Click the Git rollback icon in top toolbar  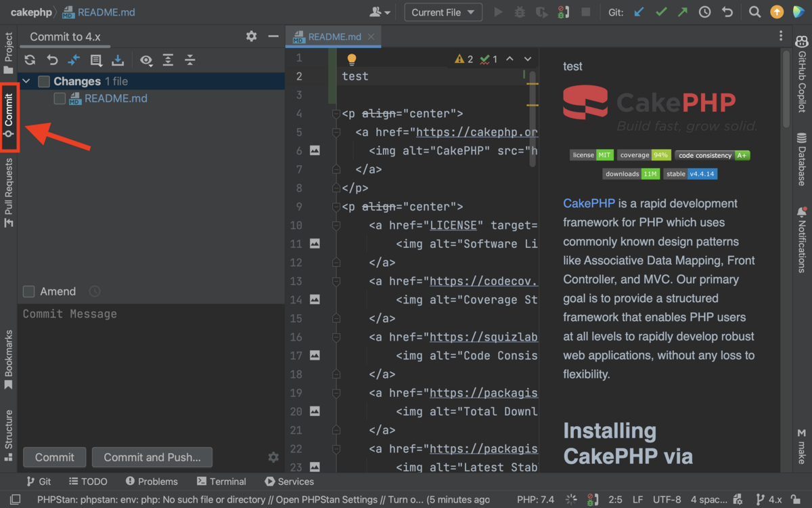pyautogui.click(x=727, y=12)
